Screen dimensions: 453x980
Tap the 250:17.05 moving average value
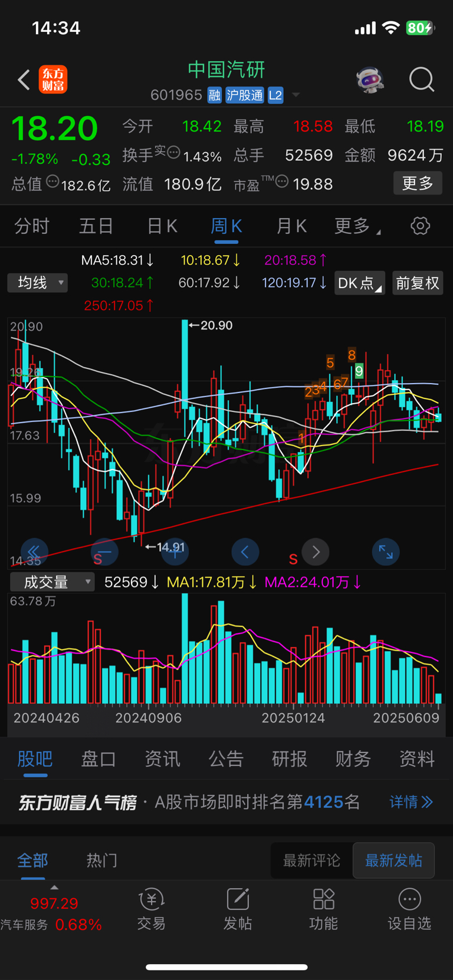[119, 305]
